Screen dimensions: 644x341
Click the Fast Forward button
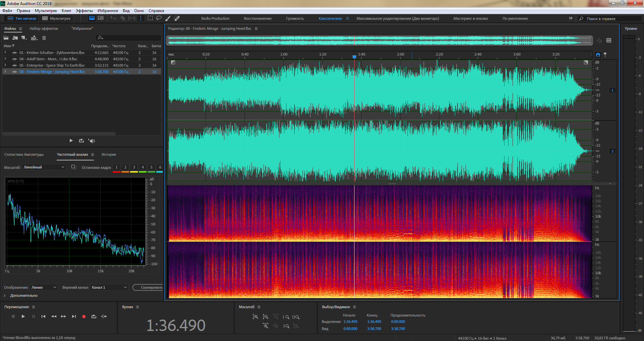(x=63, y=316)
